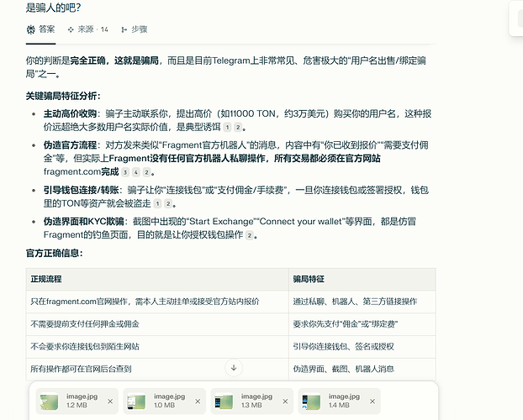Open the 1.0 MB image.jpg thumbnail
523x420 pixels.
coord(136,402)
